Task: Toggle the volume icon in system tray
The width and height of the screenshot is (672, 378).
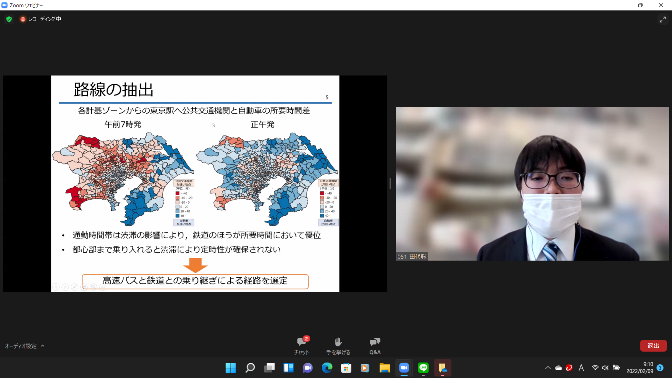Action: (x=605, y=368)
